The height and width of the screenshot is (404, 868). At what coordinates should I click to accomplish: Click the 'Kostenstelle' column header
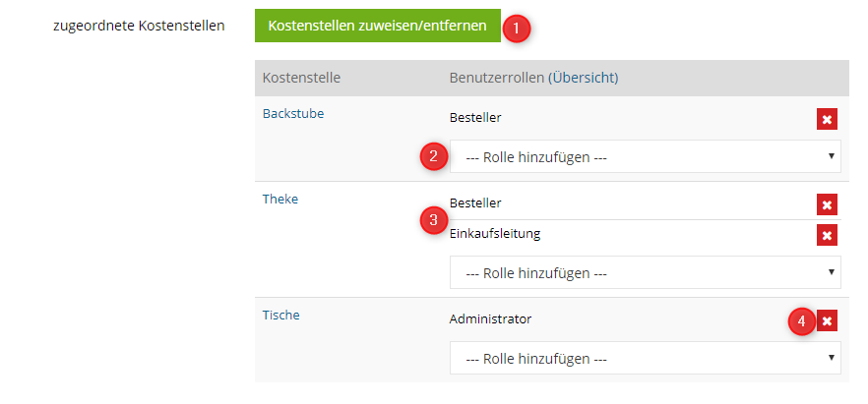coord(301,77)
